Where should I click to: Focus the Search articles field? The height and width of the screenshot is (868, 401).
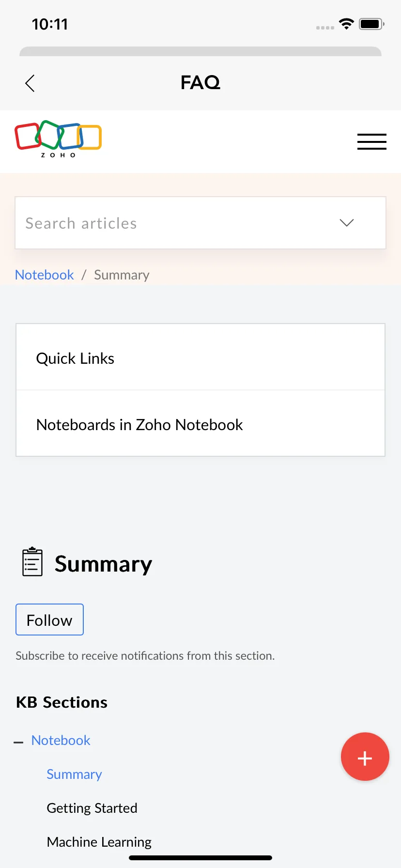pyautogui.click(x=200, y=223)
